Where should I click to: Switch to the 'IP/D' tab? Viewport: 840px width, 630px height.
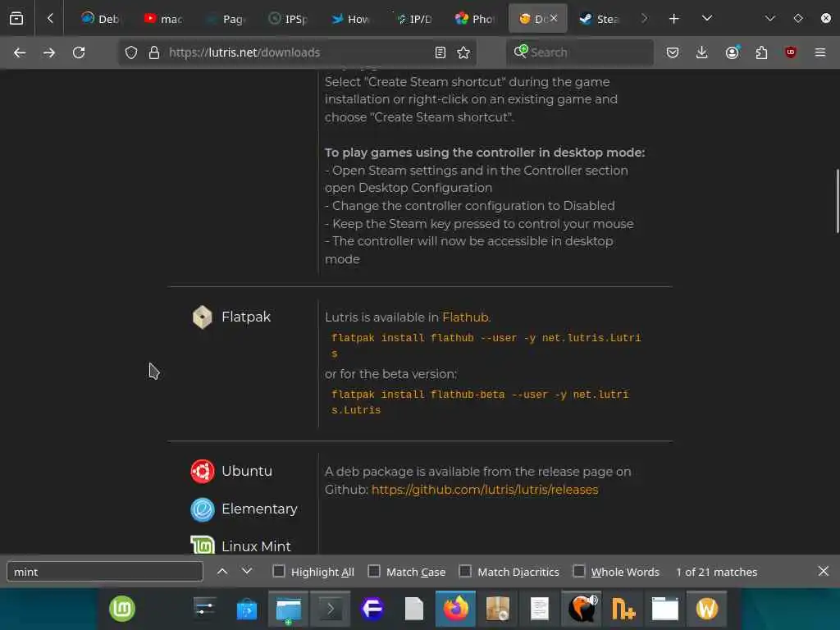[x=413, y=19]
